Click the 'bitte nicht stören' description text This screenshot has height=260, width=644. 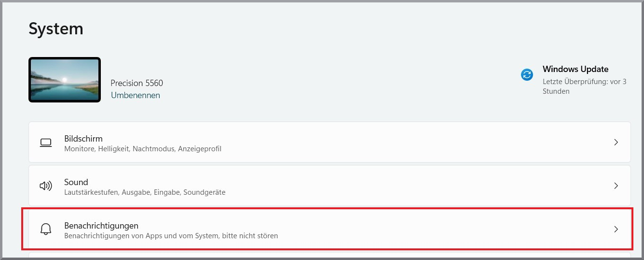click(250, 236)
